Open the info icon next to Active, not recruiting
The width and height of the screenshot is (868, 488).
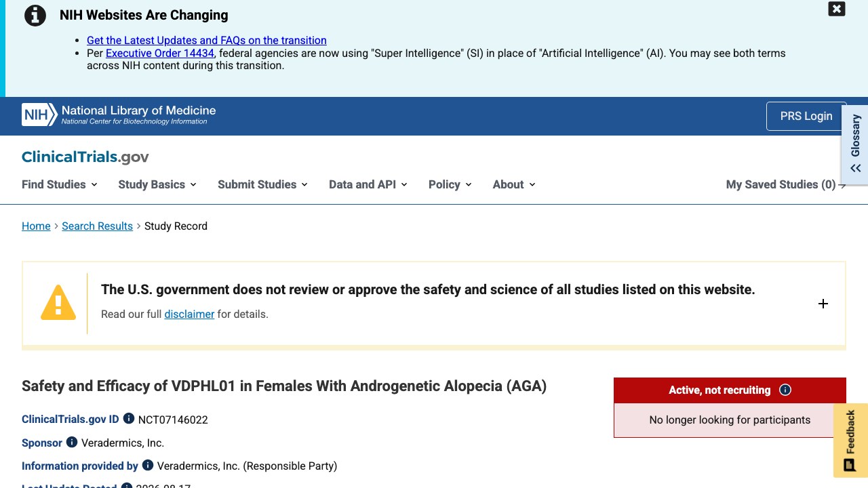click(785, 390)
